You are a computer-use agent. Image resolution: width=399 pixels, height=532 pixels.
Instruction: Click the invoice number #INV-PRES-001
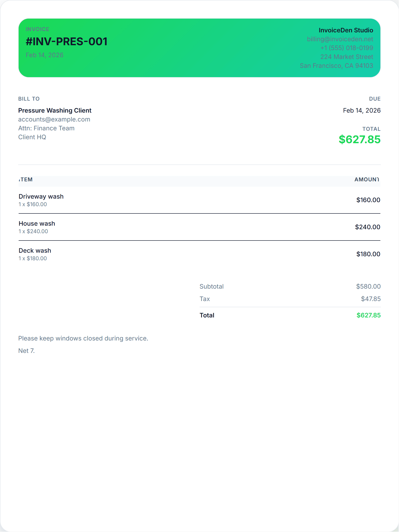66,42
